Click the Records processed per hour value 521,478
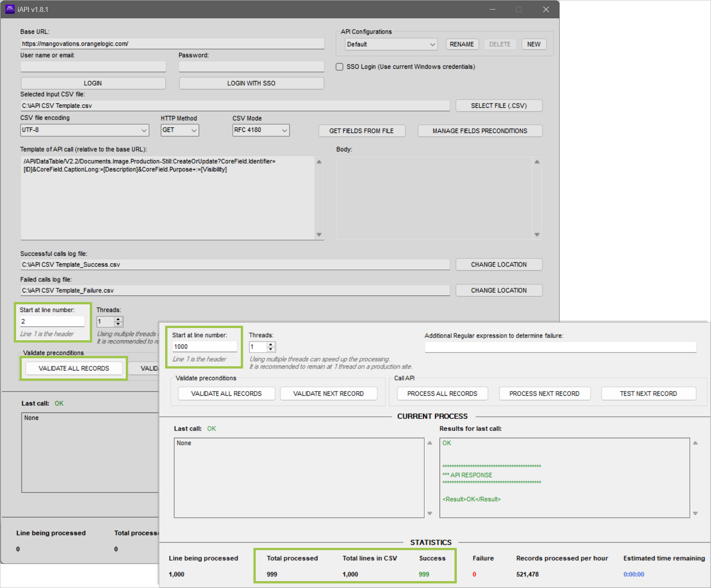The image size is (711, 588). coord(528,574)
